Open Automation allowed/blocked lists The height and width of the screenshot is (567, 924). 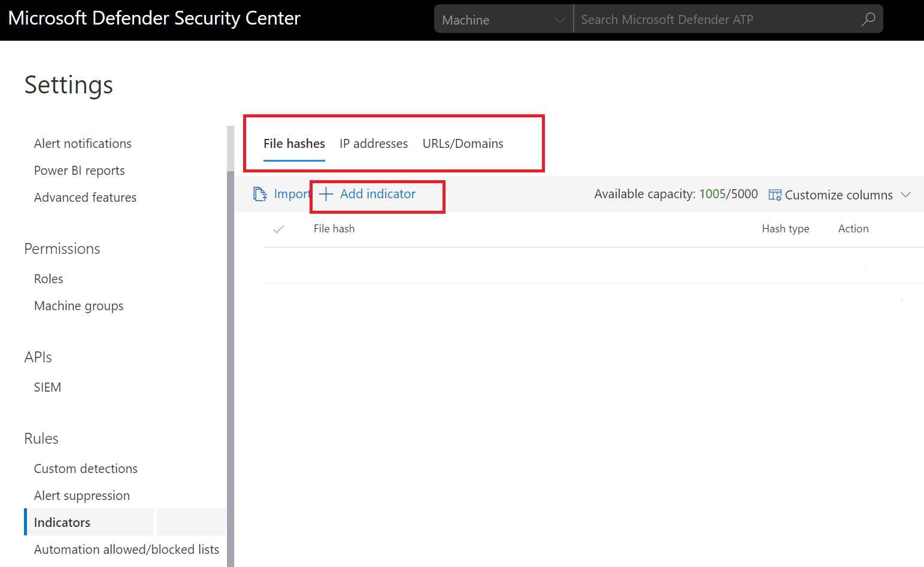coord(126,550)
